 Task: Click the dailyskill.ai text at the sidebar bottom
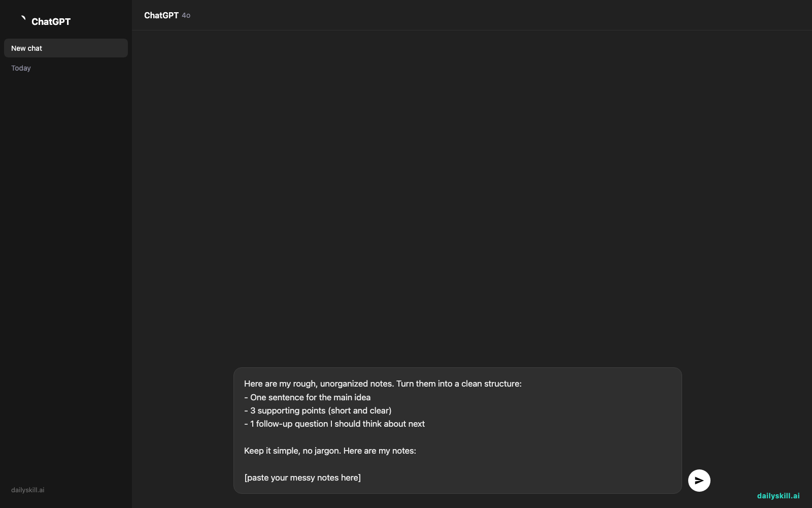pos(28,490)
